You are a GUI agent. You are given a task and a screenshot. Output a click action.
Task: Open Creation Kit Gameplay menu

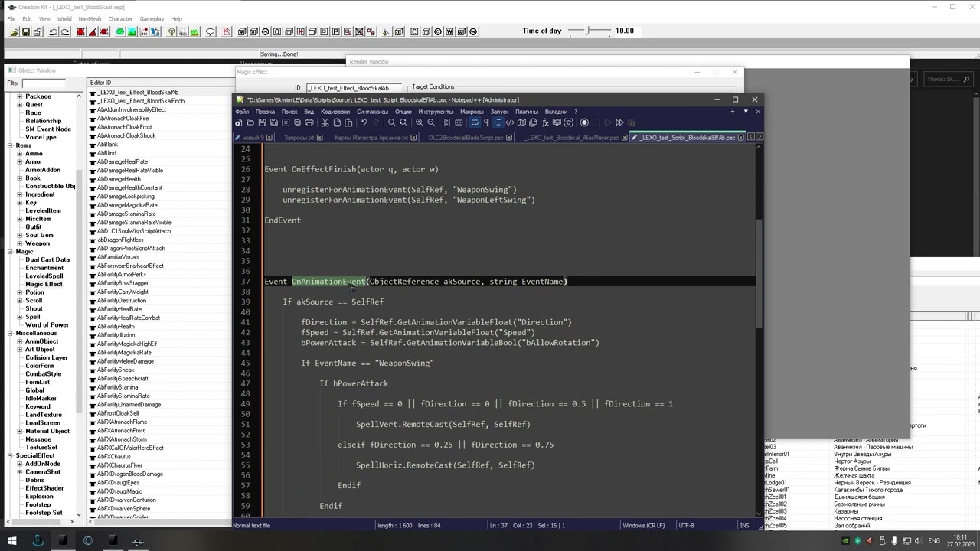point(152,18)
